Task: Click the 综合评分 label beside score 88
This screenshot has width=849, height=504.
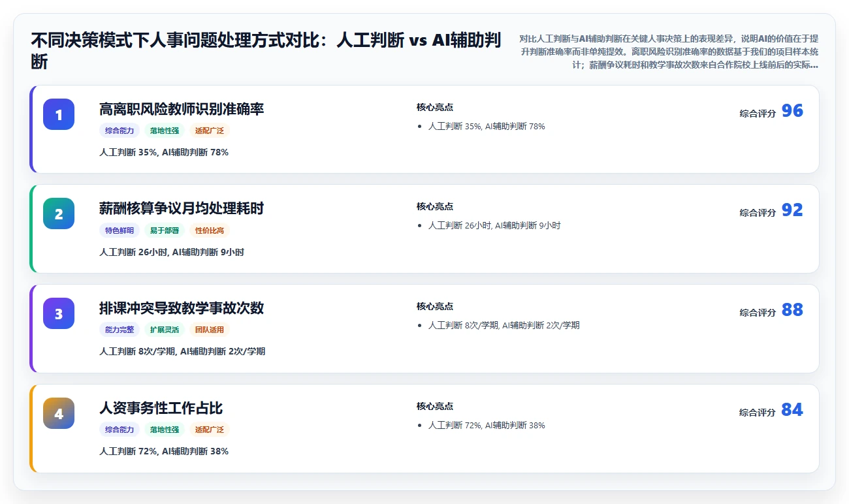Action: 758,312
